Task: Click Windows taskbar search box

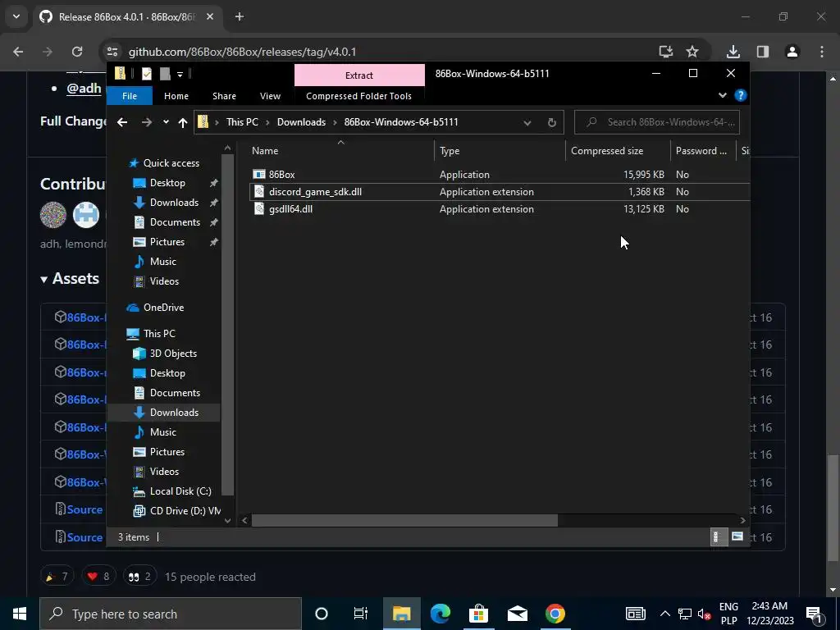Action: (171, 614)
